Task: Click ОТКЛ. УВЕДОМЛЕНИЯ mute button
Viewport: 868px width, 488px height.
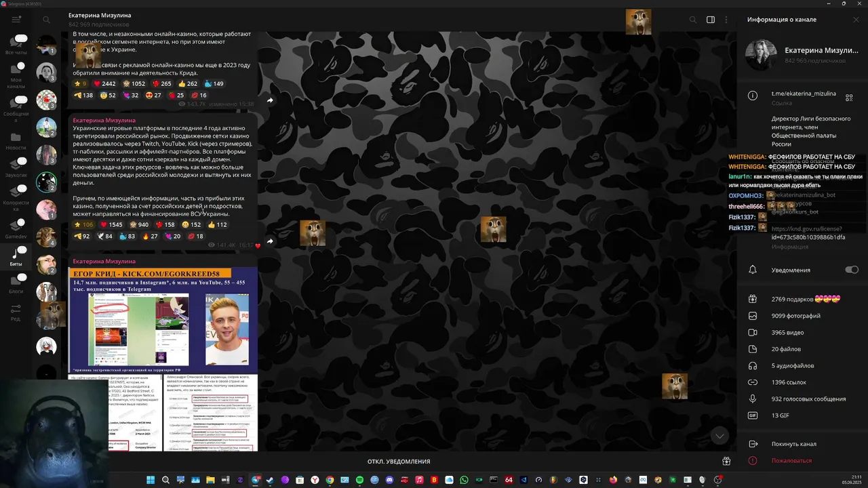Action: click(x=399, y=462)
